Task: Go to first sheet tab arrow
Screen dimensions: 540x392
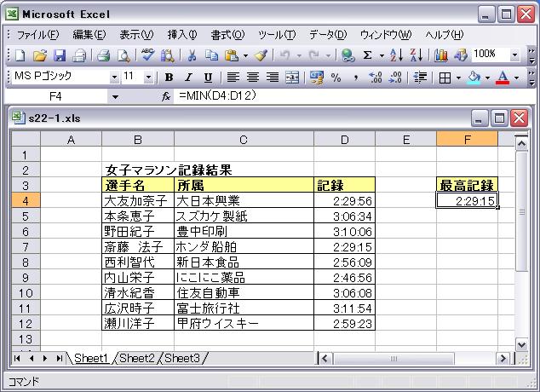Action: (17, 358)
